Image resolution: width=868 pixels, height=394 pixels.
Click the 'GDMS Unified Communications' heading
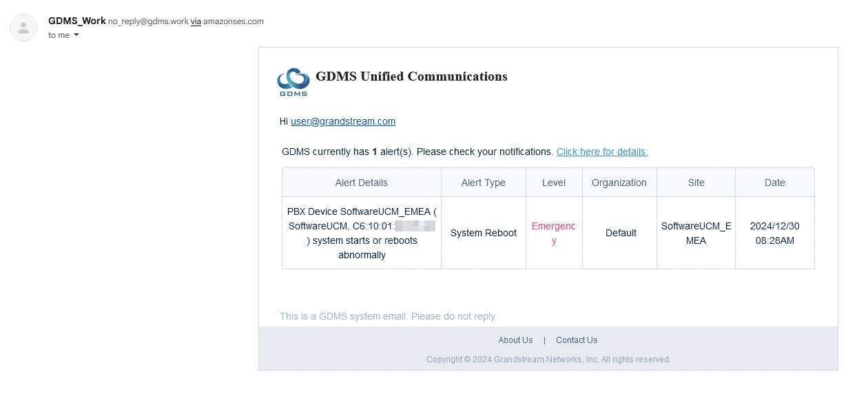pos(411,76)
